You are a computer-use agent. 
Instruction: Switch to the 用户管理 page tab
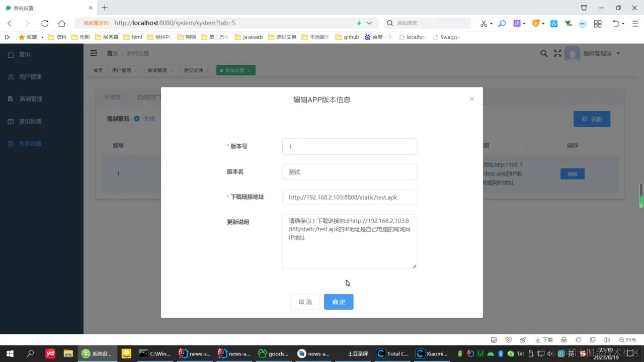[x=124, y=70]
